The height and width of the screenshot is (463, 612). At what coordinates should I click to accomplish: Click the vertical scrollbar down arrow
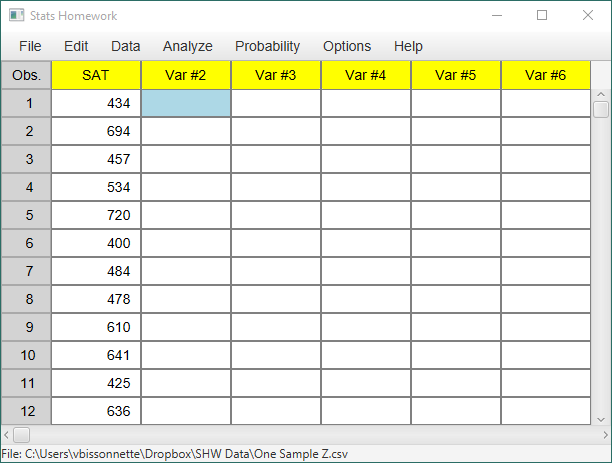601,420
